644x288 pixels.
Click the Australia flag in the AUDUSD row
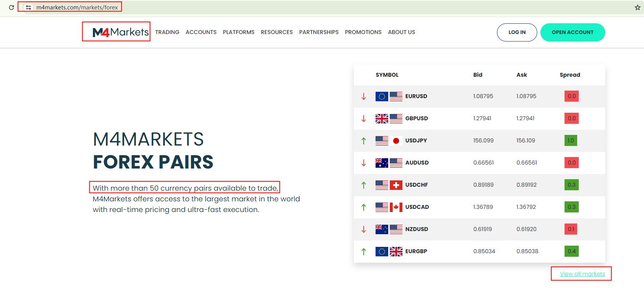382,163
